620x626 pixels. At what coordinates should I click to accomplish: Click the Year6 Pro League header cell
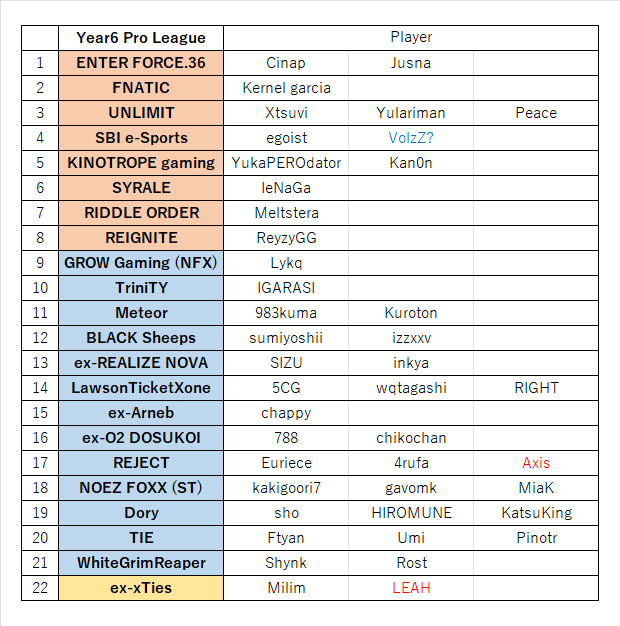[141, 38]
